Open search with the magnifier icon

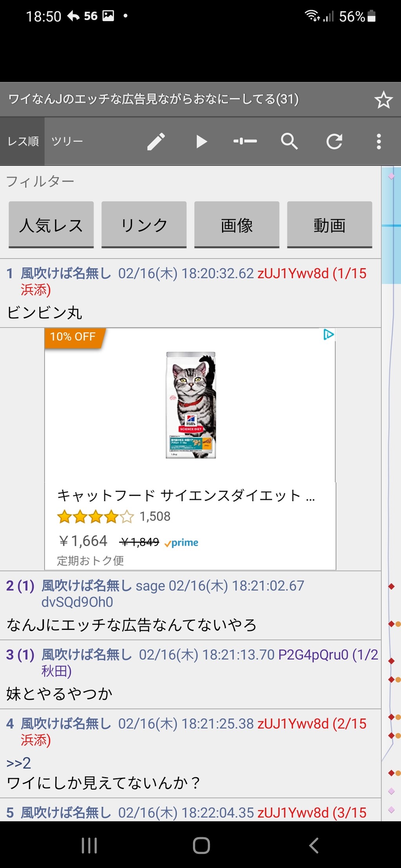[x=289, y=141]
